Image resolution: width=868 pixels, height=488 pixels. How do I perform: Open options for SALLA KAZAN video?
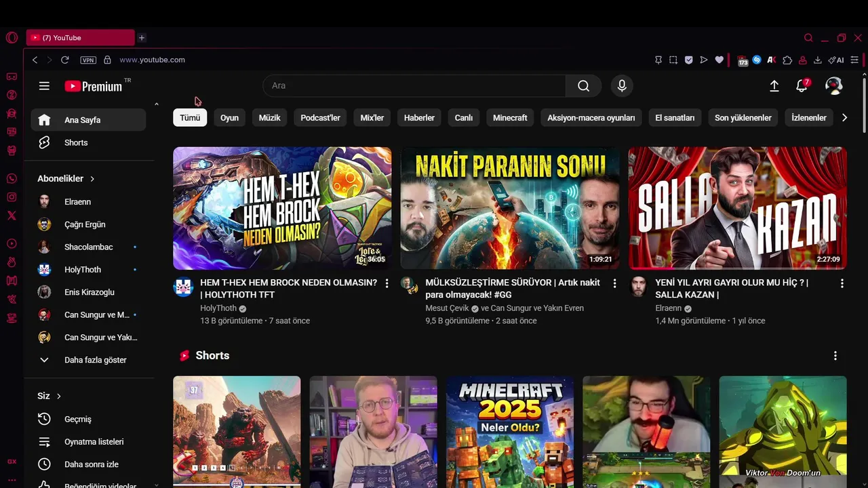tap(842, 283)
